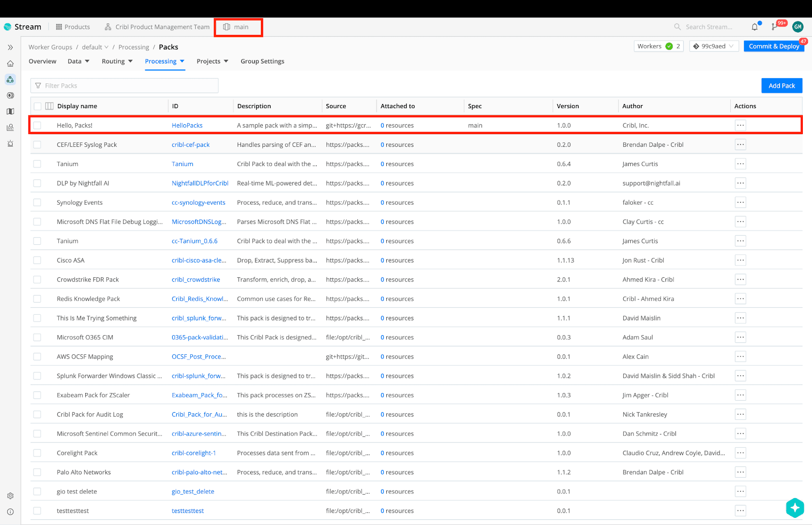Image resolution: width=812 pixels, height=525 pixels.
Task: Expand the Data dropdown menu
Action: pos(78,61)
